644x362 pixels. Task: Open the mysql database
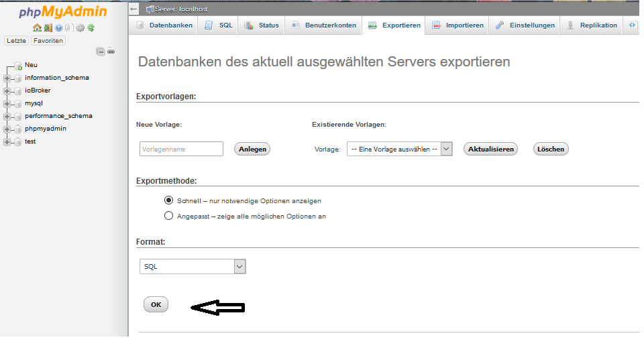tap(34, 103)
